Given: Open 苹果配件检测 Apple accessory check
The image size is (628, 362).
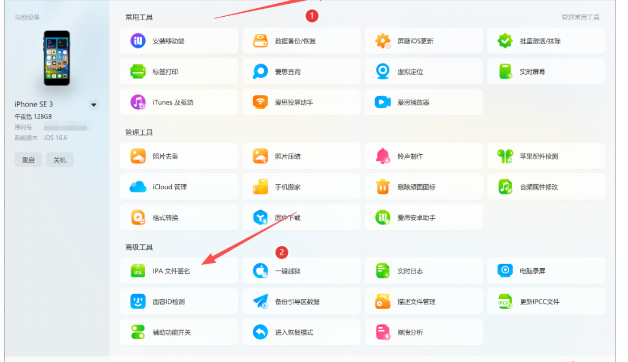Looking at the screenshot, I should coord(546,156).
